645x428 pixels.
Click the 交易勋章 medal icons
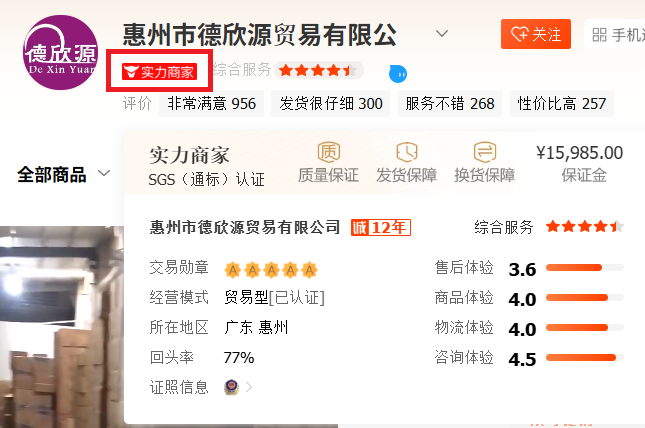pyautogui.click(x=271, y=270)
